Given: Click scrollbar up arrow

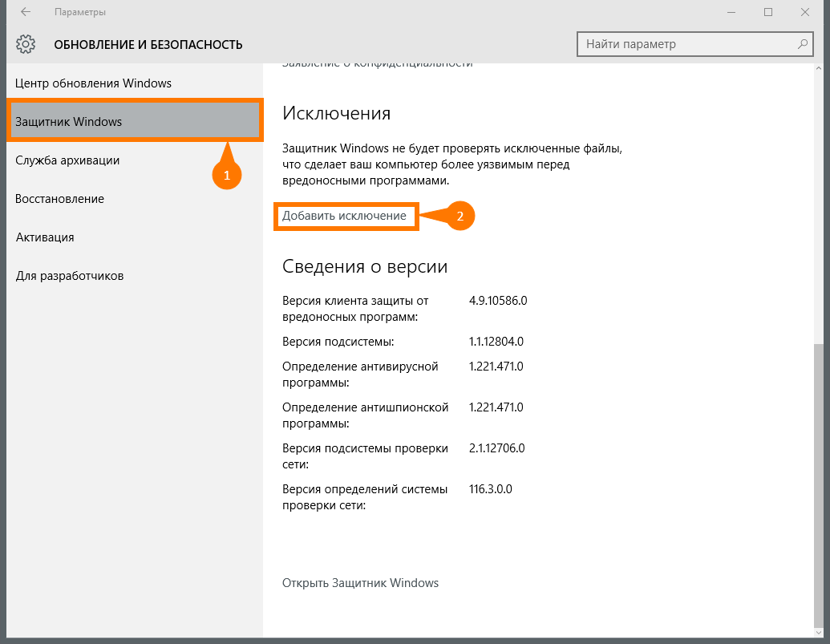Looking at the screenshot, I should pyautogui.click(x=819, y=69).
